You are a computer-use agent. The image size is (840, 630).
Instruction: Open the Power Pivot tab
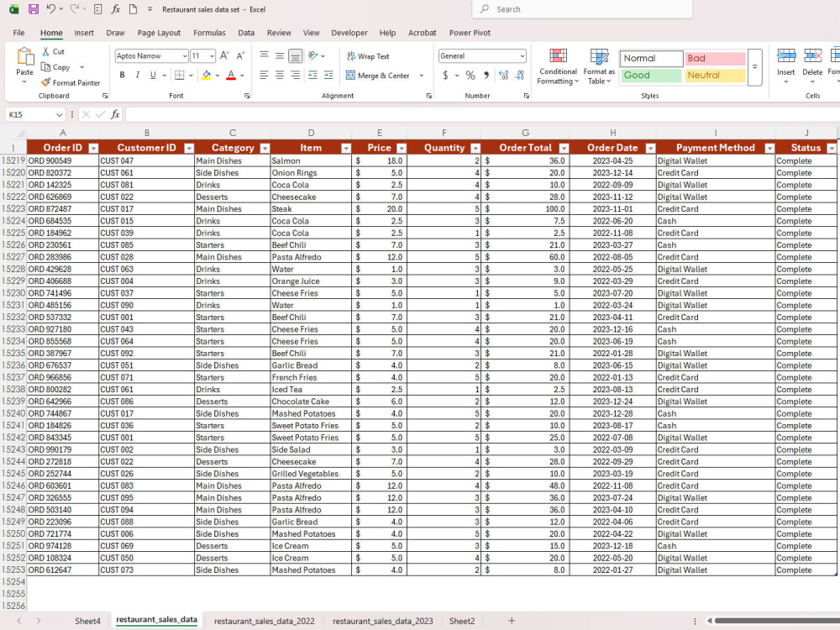pyautogui.click(x=470, y=33)
